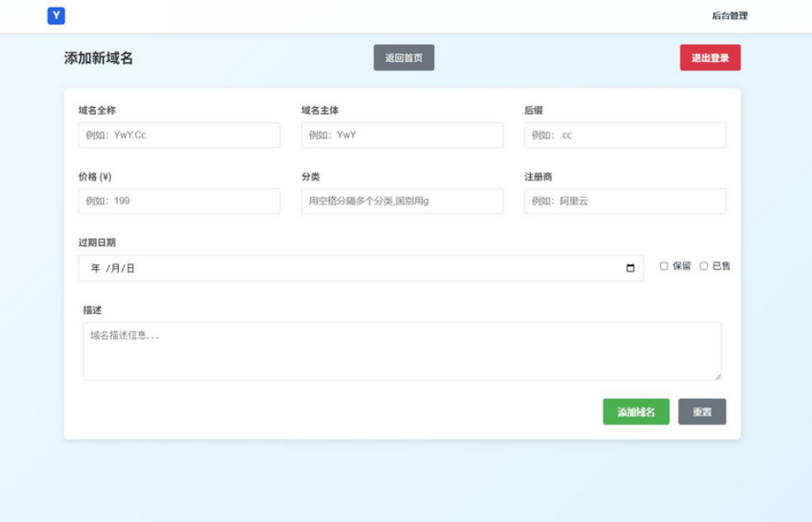812x522 pixels.
Task: Open the calendar icon in the date field
Action: coord(629,267)
